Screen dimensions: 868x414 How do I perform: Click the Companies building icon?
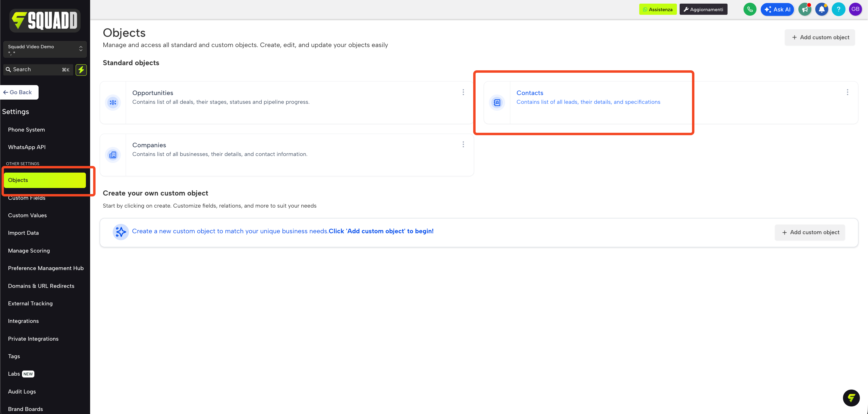113,155
